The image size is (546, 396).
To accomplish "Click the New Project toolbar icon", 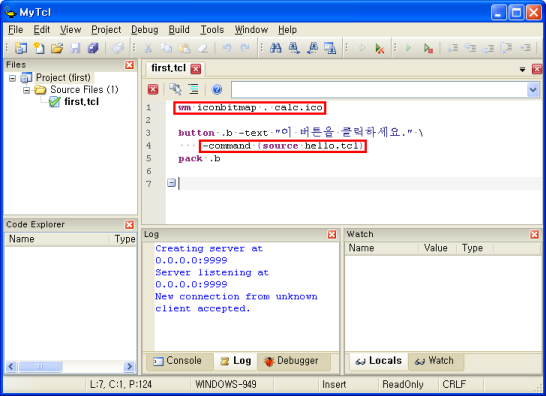I will (21, 48).
